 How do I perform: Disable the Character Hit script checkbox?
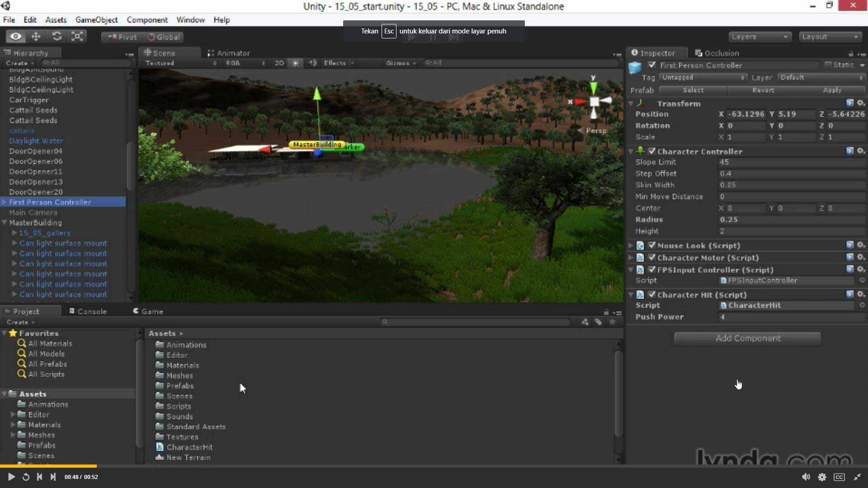point(651,295)
